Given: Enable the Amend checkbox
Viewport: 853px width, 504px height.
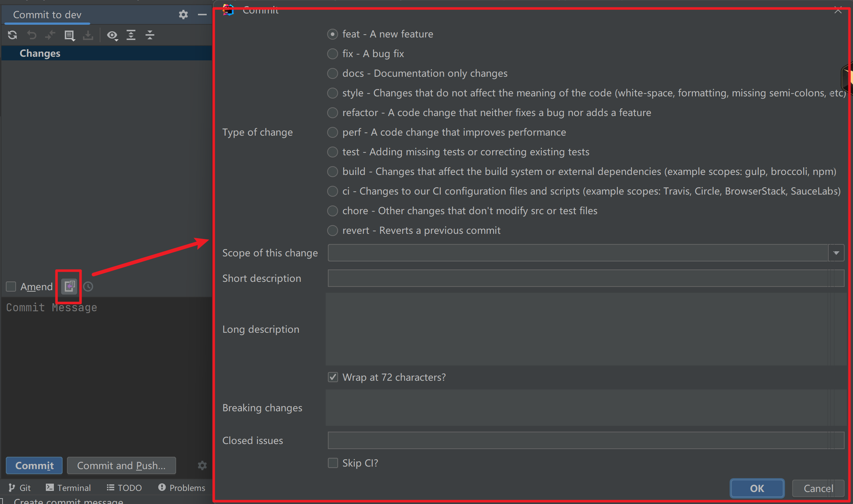Looking at the screenshot, I should click(11, 287).
